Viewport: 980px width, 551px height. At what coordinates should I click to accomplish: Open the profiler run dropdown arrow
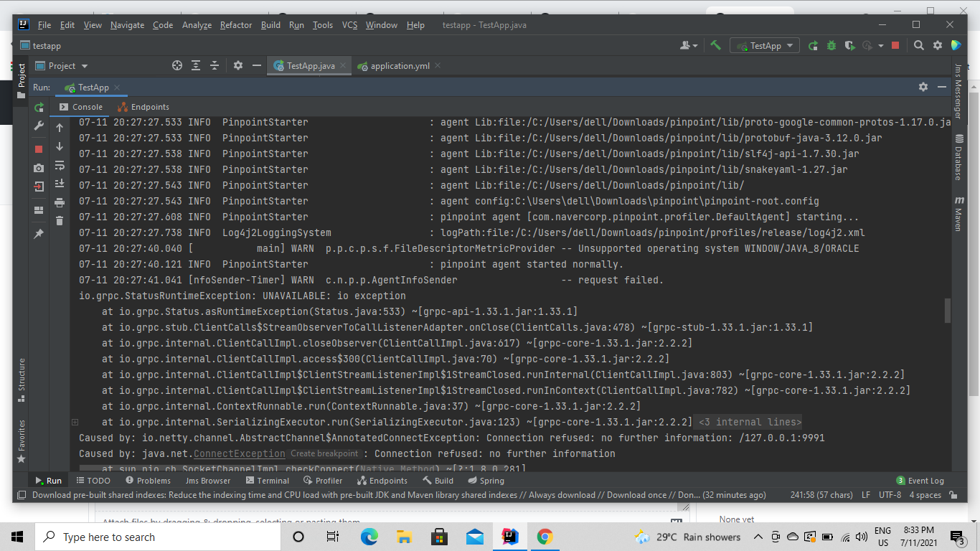pyautogui.click(x=881, y=46)
